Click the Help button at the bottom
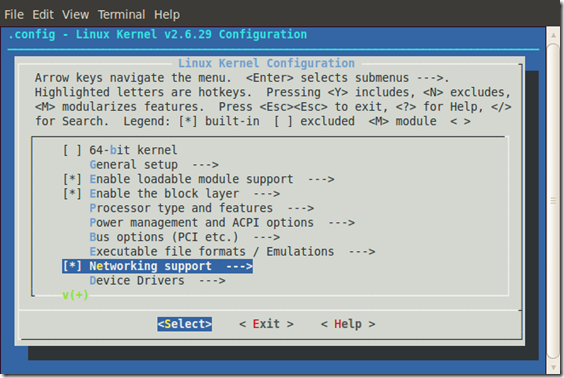564x378 pixels. click(x=348, y=324)
